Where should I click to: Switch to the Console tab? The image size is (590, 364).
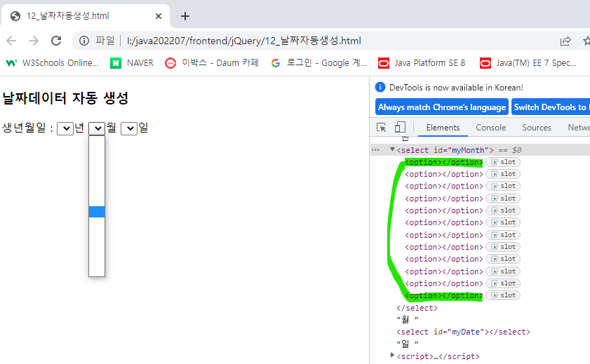tap(490, 128)
